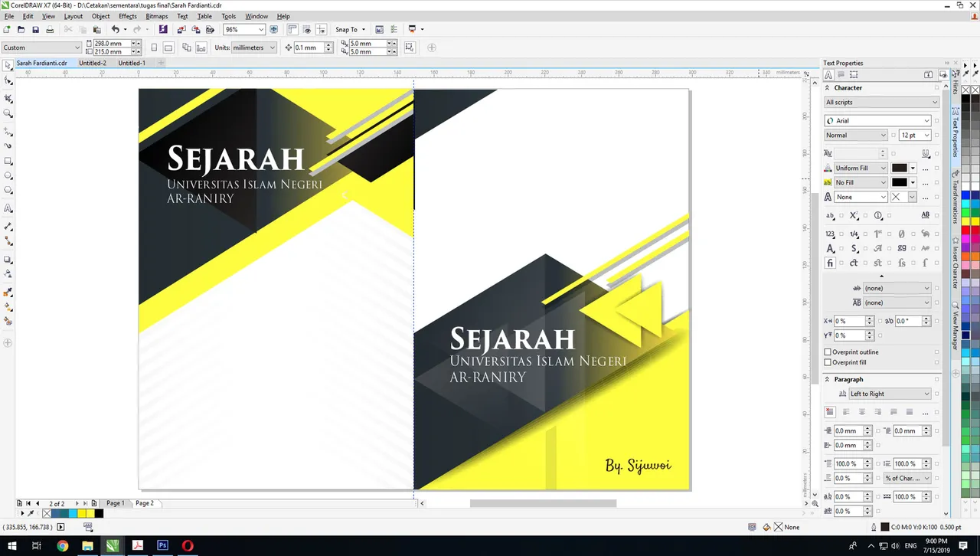Screen dimensions: 980x556
Task: Select the Crop tool in toolbox
Action: click(x=8, y=98)
